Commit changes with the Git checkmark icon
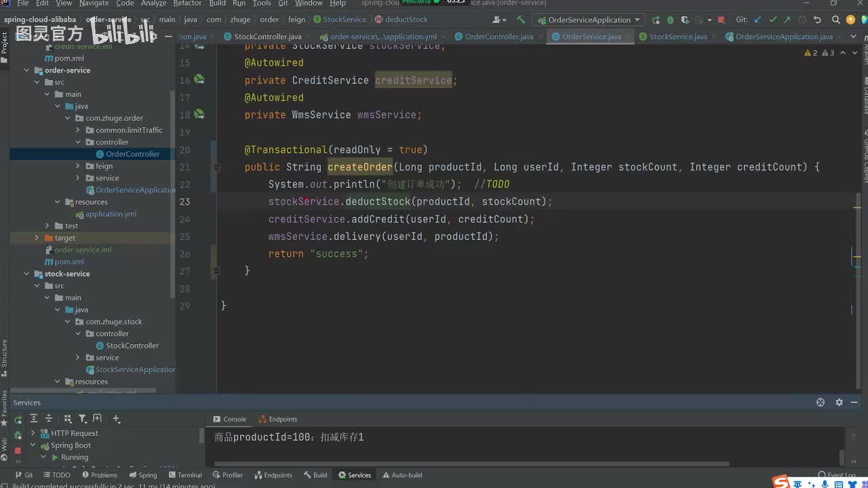Screen dimensions: 868x488 coord(773,20)
